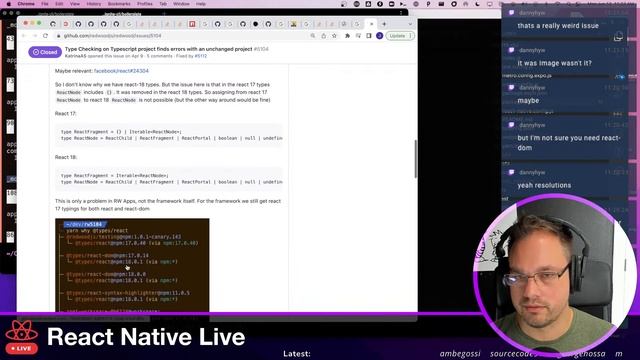Viewport: 640px width, 360px height.
Task: Open the facebook/react#24304 link
Action: tap(121, 71)
